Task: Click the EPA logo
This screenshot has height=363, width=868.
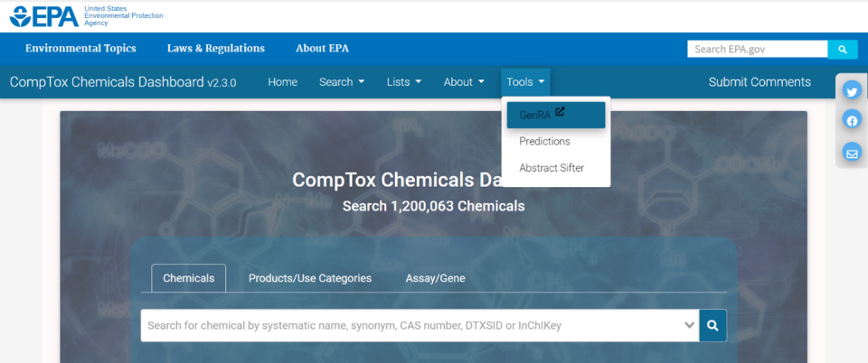Action: coord(45,16)
